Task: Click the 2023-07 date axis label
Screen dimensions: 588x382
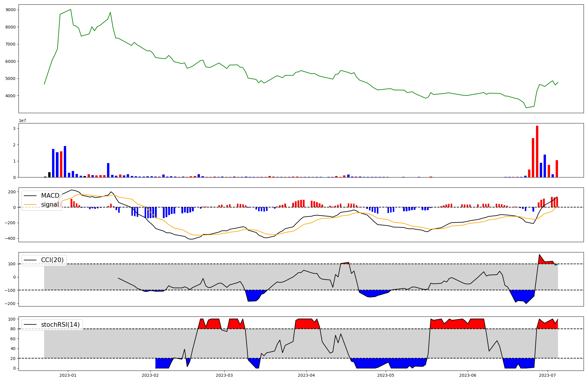Action: [547, 375]
